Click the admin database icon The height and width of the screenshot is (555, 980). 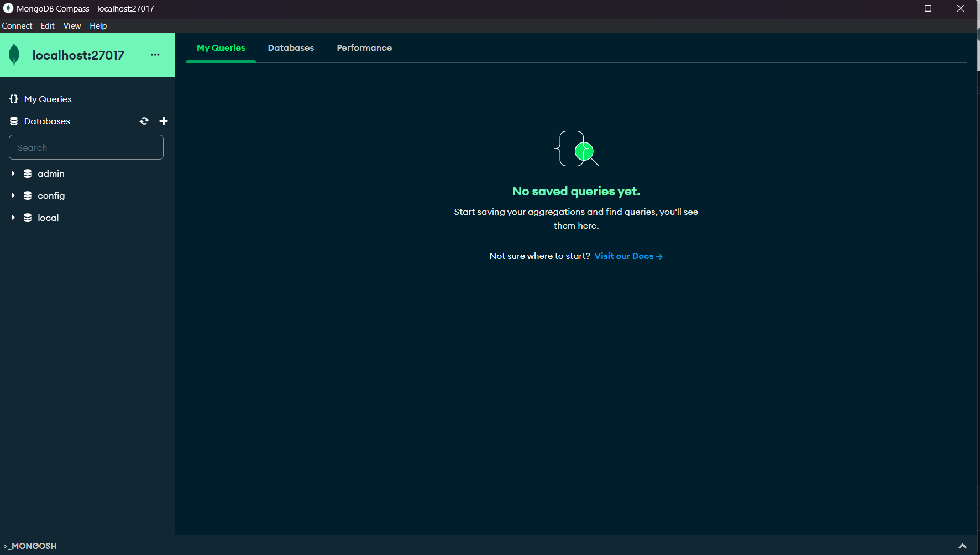click(28, 173)
